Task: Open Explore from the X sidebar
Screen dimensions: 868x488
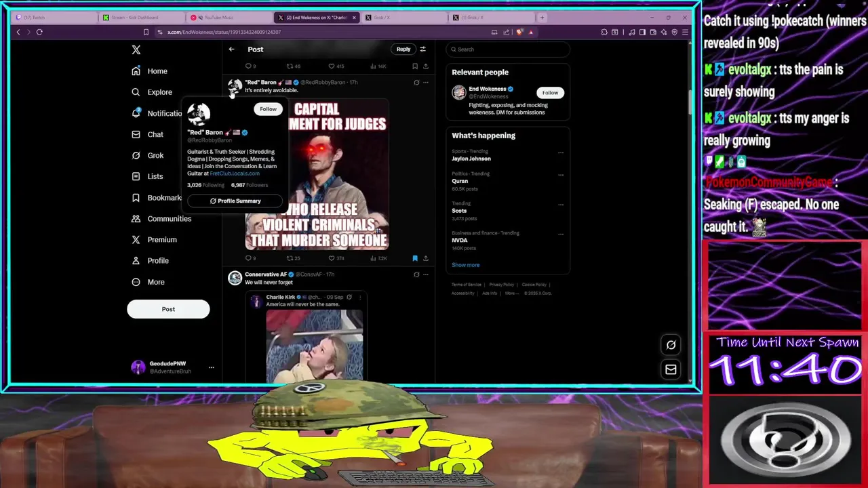Action: click(152, 92)
